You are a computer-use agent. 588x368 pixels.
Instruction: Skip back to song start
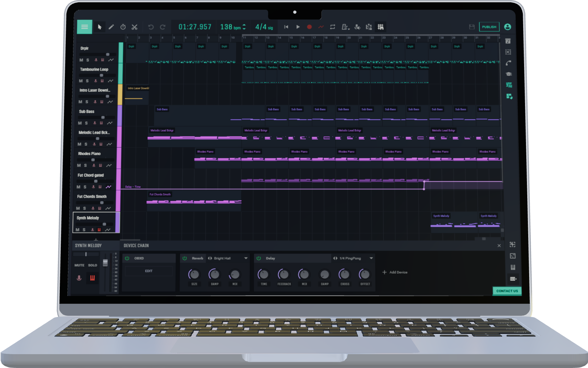[x=286, y=27]
